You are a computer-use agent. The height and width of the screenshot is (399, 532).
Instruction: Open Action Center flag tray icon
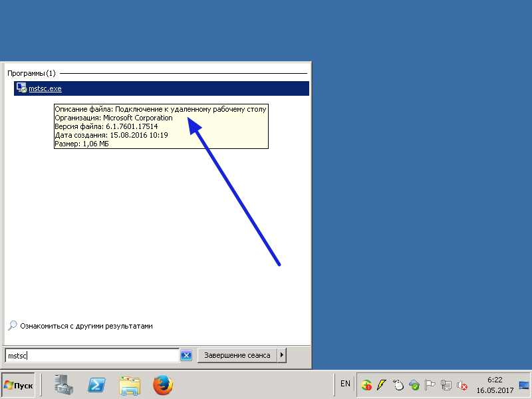pyautogui.click(x=430, y=385)
